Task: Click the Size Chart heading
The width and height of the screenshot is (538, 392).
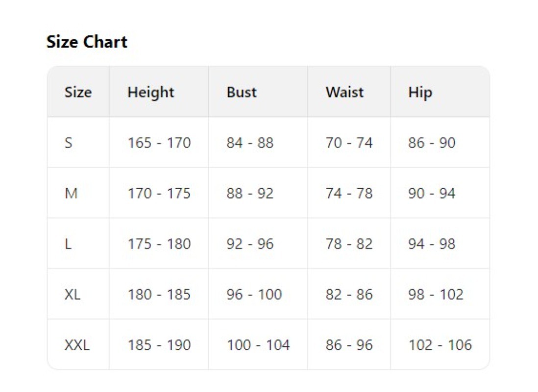Action: pos(87,42)
